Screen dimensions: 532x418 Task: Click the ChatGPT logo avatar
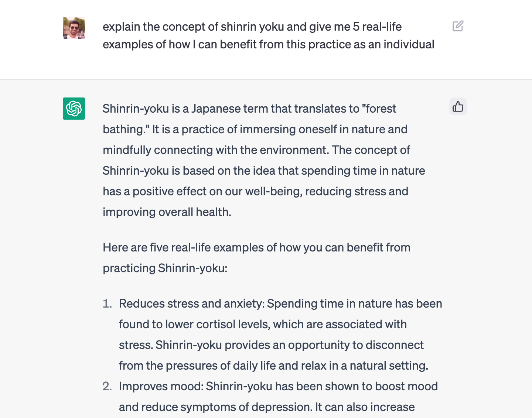coord(74,109)
